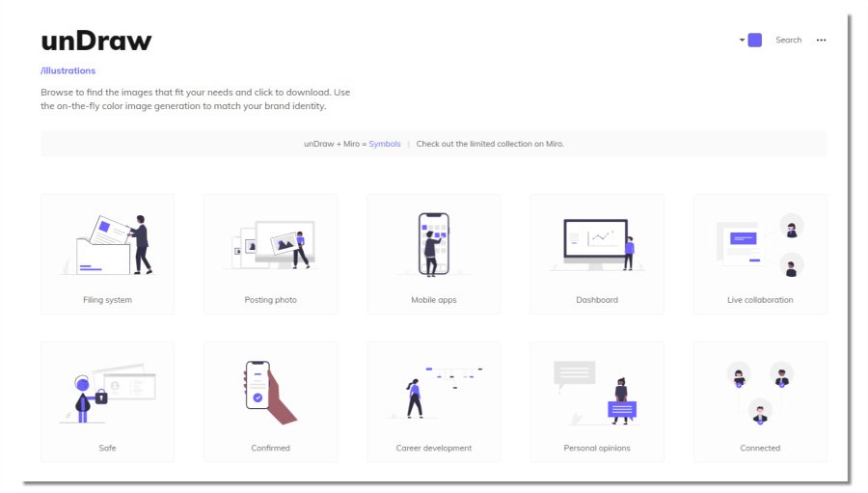
Task: Click the 'Personal opinions' caption
Action: [x=597, y=448]
